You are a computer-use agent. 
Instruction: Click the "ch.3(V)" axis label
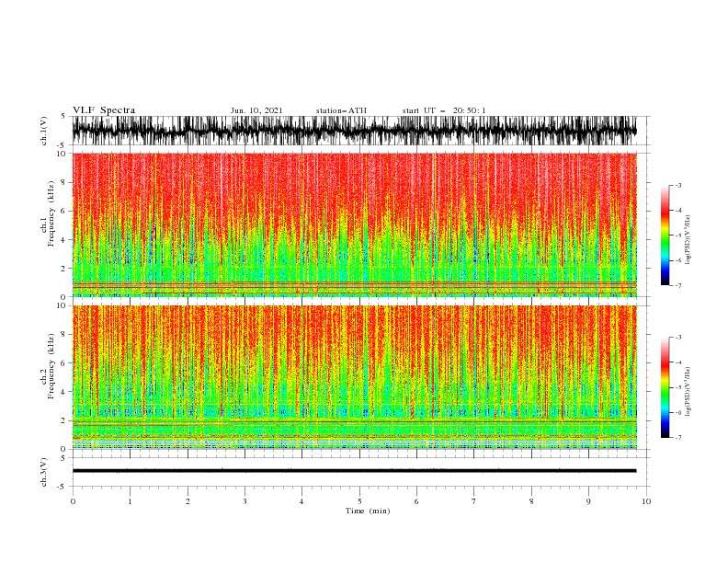coord(44,472)
